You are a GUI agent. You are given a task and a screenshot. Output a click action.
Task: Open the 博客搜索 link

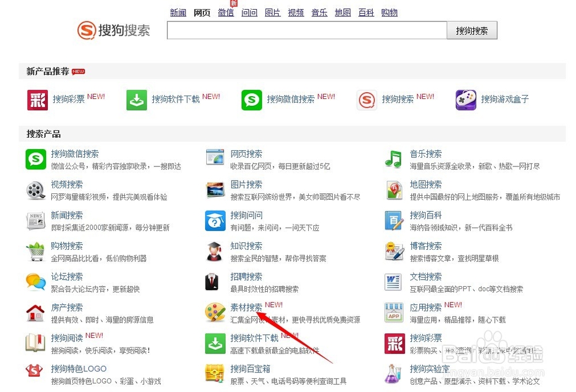pos(426,246)
